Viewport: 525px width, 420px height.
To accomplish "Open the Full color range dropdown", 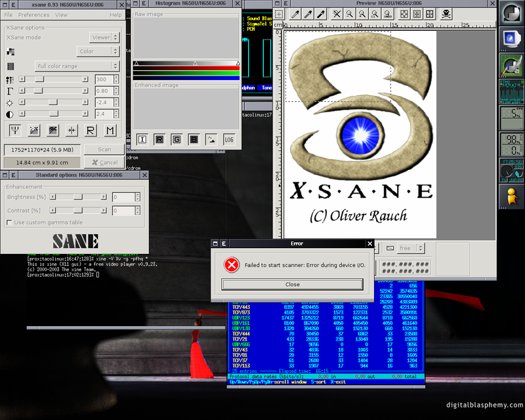I will tap(77, 66).
